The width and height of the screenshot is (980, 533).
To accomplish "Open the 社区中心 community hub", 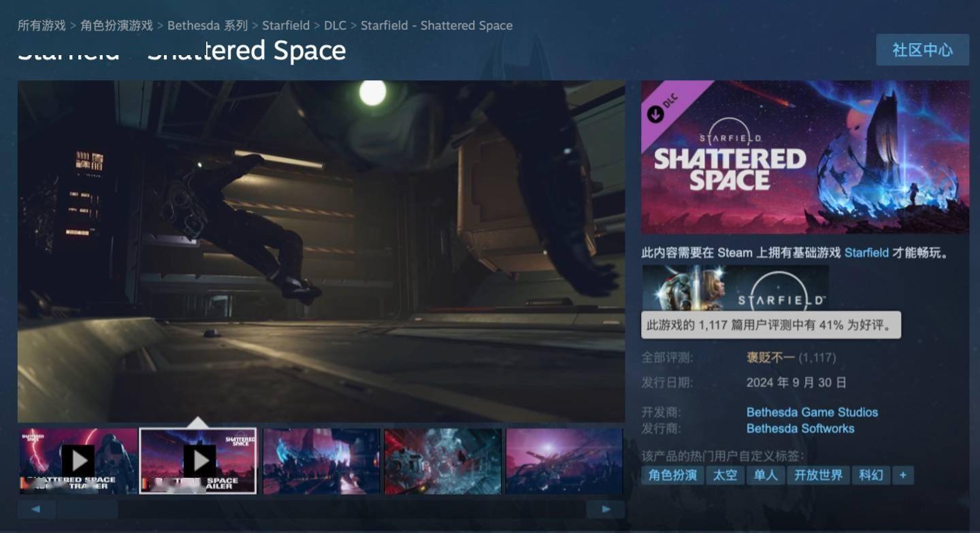I will [x=922, y=50].
